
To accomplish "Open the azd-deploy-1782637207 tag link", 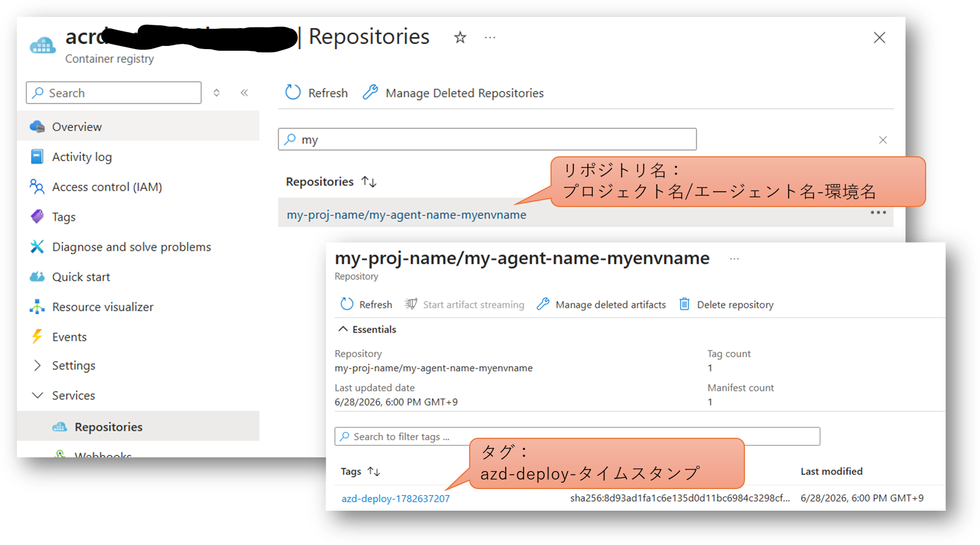I will [395, 499].
